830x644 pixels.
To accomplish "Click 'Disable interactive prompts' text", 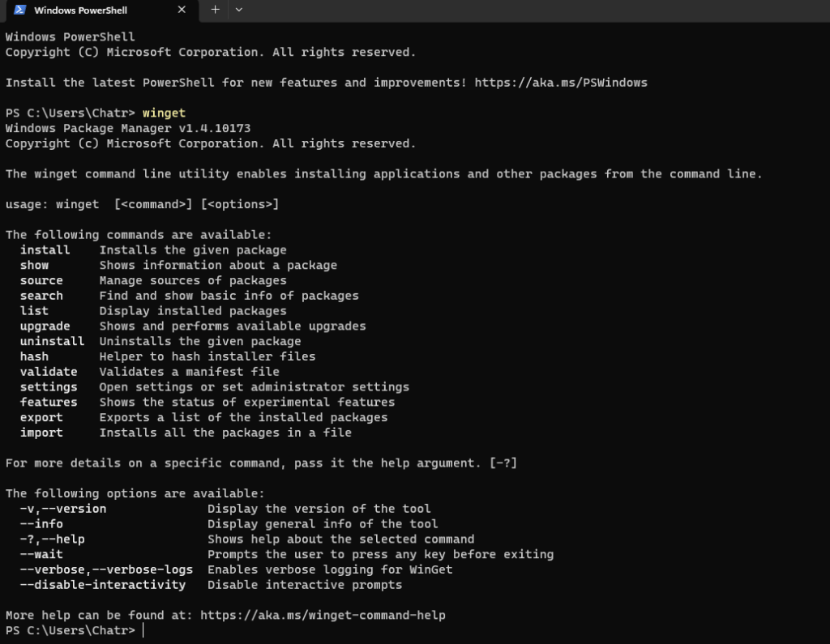I will (305, 585).
